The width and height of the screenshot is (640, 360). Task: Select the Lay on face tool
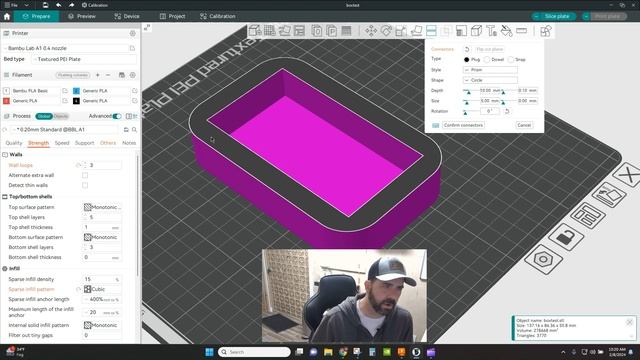coord(416,31)
